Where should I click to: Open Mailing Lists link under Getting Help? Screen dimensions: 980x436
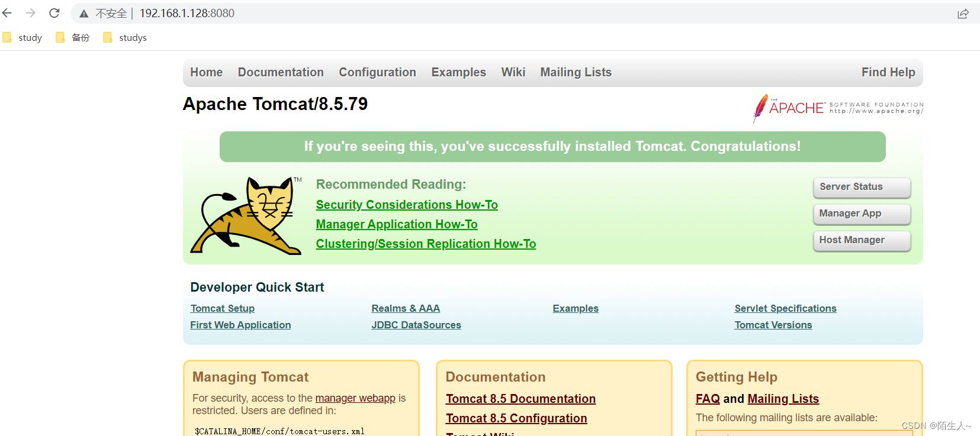[783, 399]
